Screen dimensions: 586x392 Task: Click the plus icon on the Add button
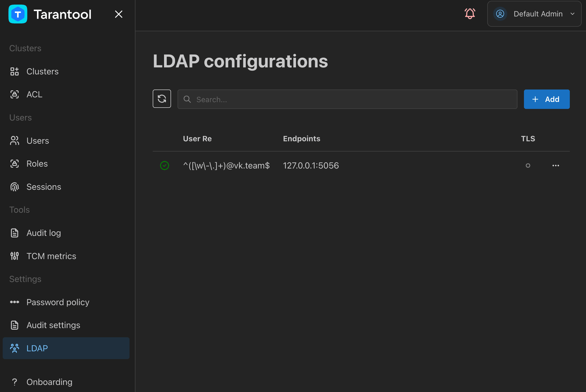click(535, 99)
